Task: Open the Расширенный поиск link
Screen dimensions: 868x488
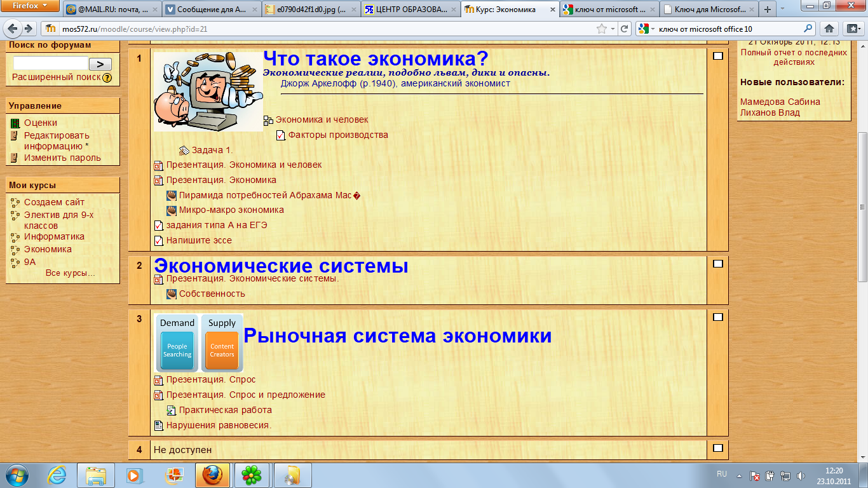Action: [x=57, y=78]
